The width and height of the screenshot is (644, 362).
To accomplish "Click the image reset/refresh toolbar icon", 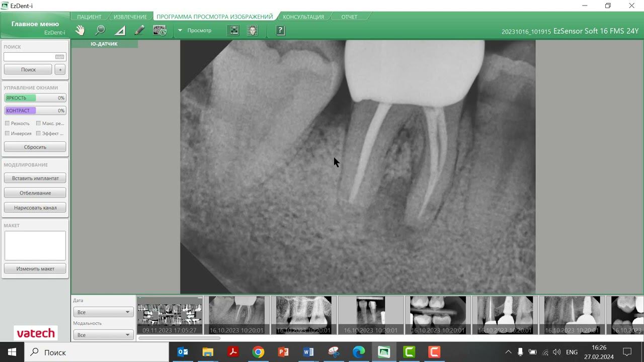I will [x=159, y=31].
